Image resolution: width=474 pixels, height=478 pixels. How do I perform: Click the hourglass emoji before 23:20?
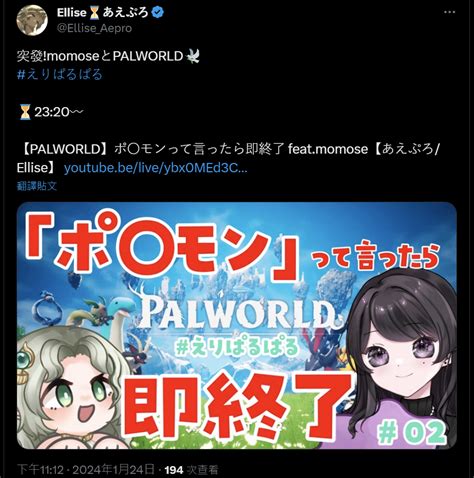25,112
